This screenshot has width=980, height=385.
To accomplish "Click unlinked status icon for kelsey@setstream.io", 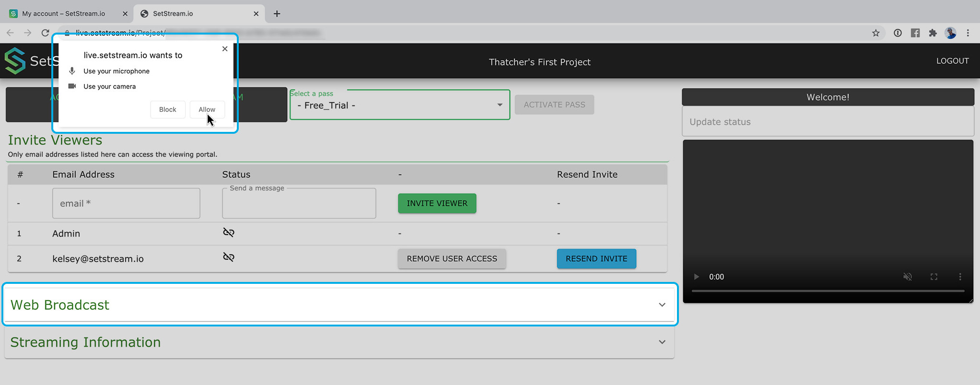I will point(229,257).
